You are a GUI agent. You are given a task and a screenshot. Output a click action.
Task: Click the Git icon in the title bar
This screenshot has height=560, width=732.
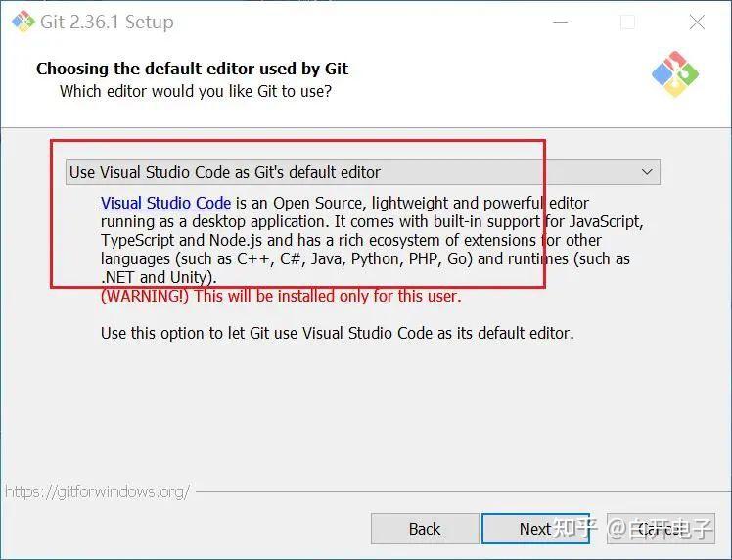tap(23, 22)
